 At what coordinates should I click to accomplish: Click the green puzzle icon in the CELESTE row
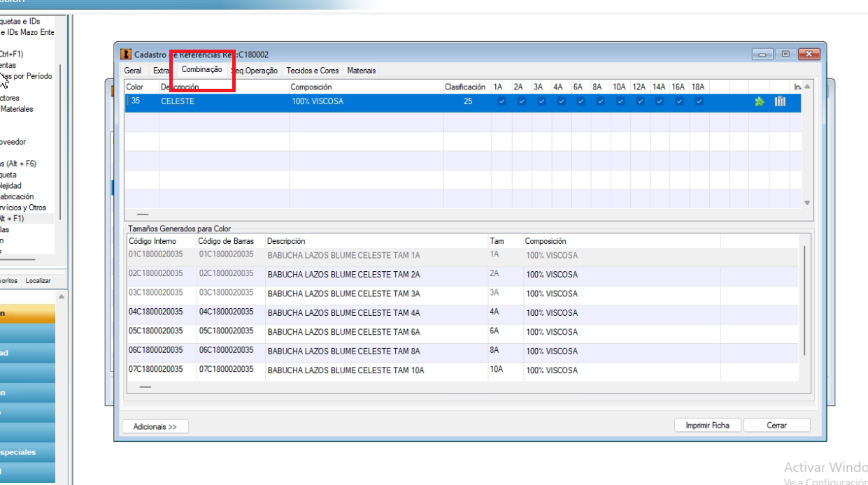[759, 102]
